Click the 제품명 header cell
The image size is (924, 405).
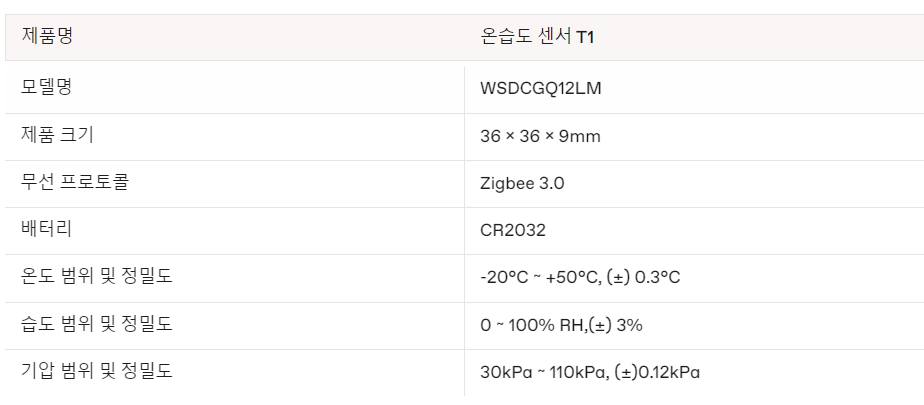48,36
